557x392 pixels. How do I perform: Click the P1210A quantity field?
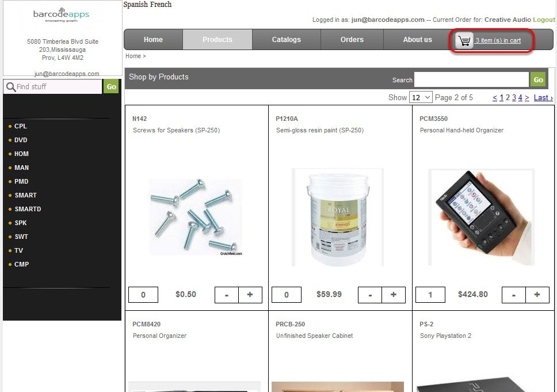[287, 295]
